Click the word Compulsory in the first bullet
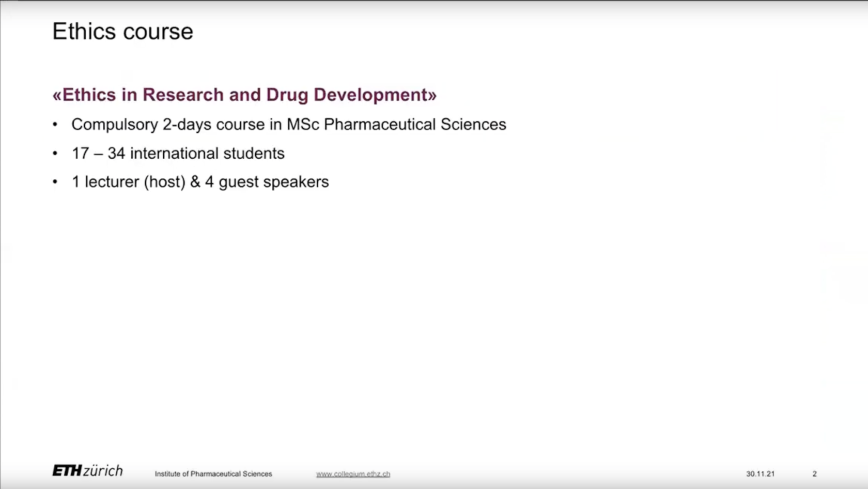 [x=114, y=125]
